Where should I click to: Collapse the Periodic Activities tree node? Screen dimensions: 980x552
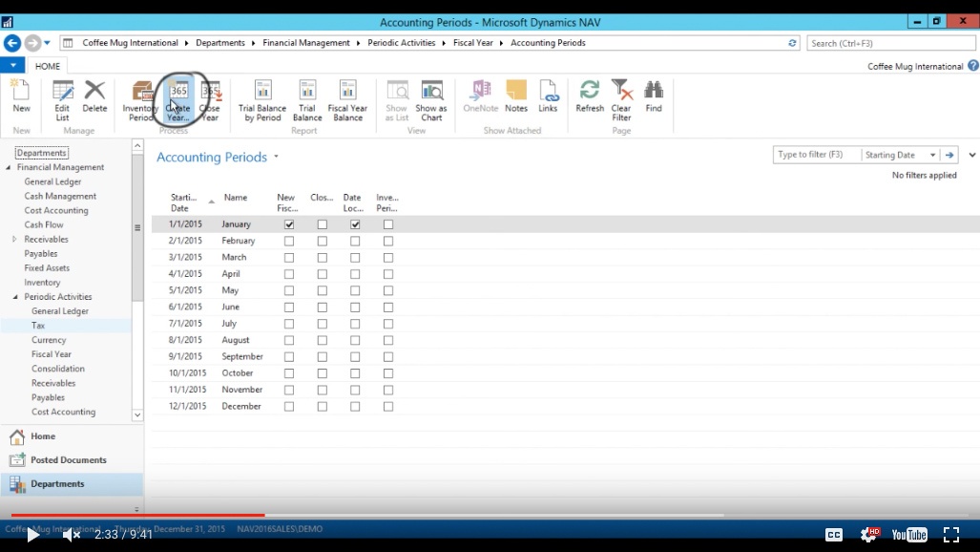click(15, 297)
